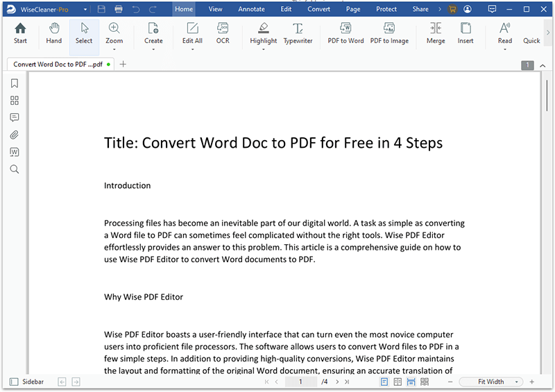Open the Annotate ribbon tab
555x392 pixels.
click(251, 9)
